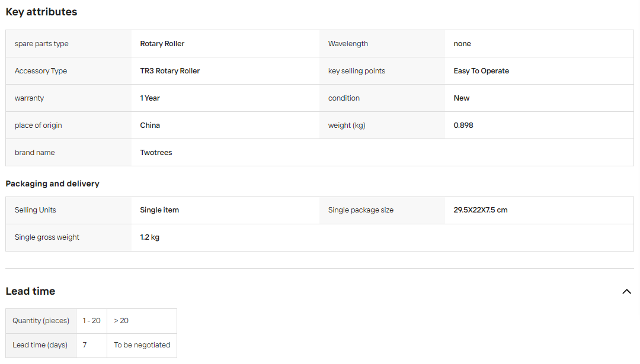Click the Easy To Operate value
Viewport: 640px width, 364px height.
(481, 71)
